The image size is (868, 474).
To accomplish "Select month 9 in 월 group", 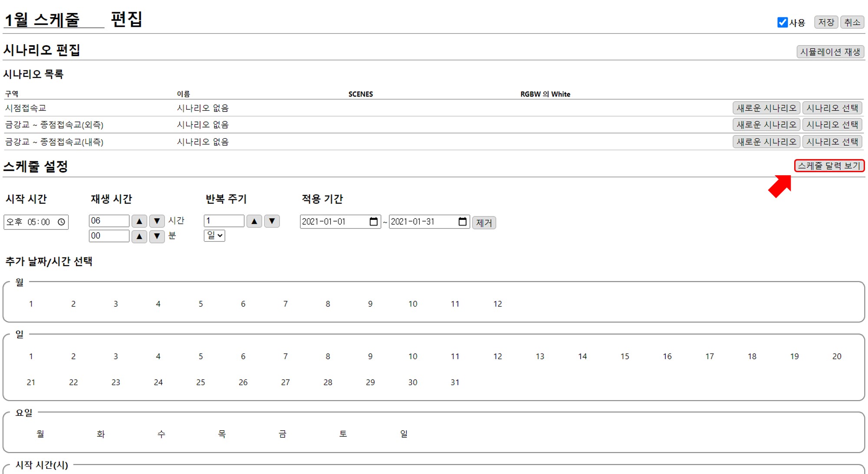I will [x=370, y=304].
